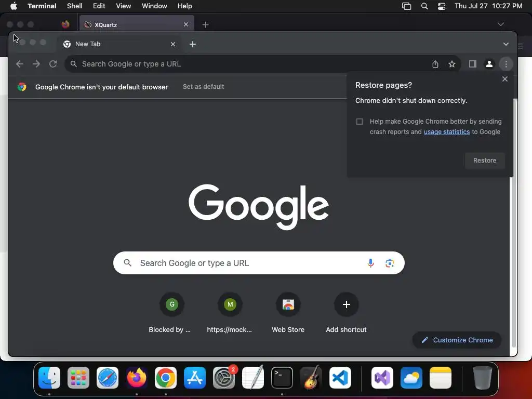Click the date and time in menu bar
Screen dimensions: 532x399
[x=488, y=6]
